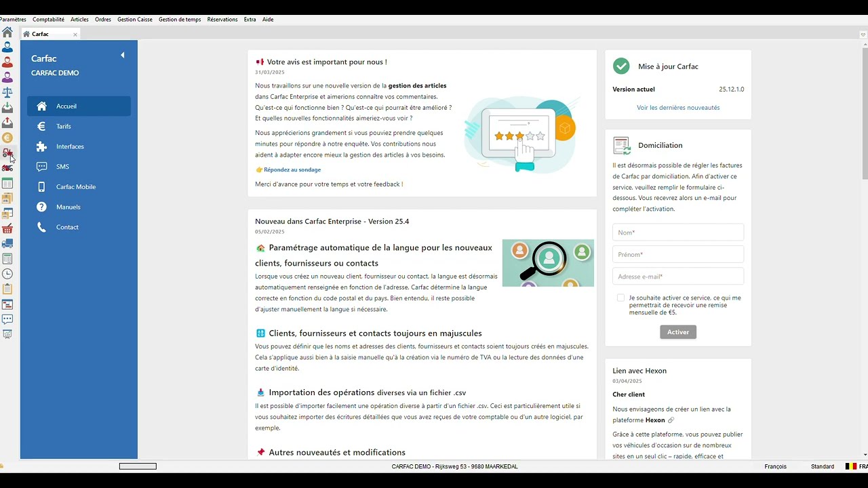Open the blue person icon in toolbar
Screen dimensions: 868x488
7,47
